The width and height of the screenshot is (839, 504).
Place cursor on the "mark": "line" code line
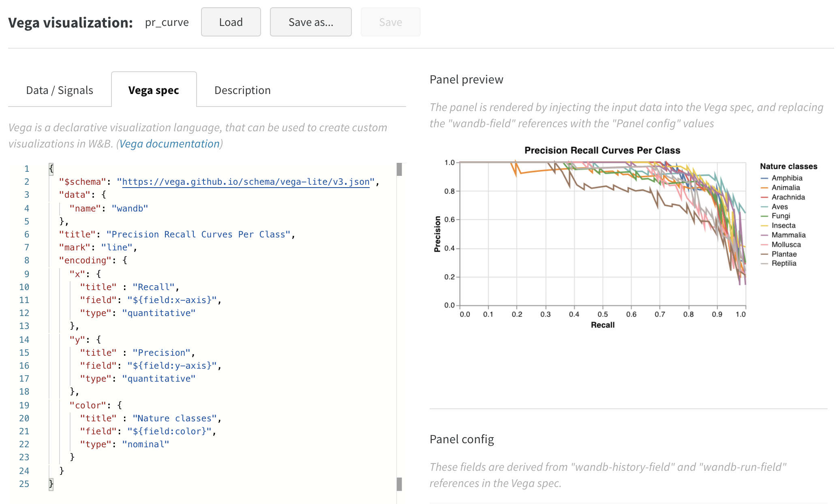[97, 248]
